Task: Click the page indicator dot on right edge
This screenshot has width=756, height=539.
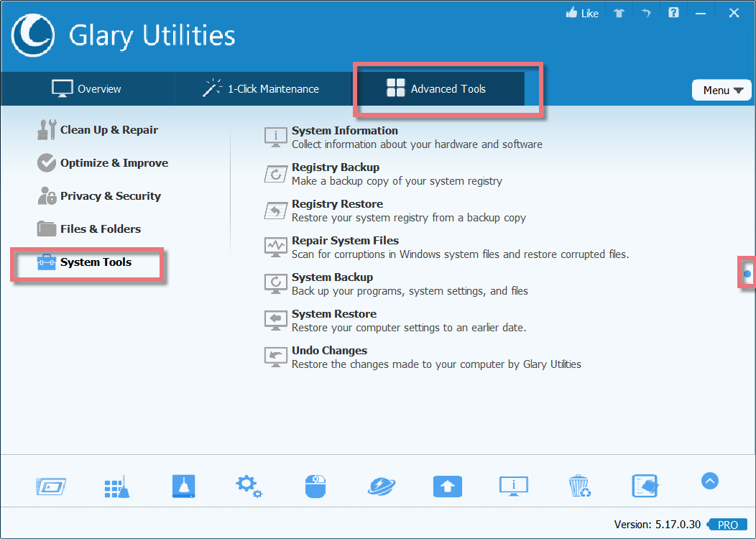Action: tap(747, 274)
